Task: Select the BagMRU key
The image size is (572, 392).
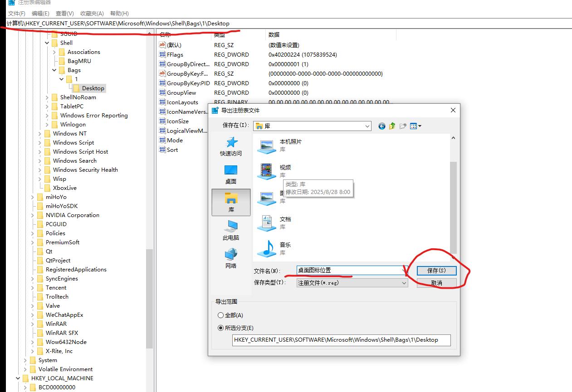Action: [79, 61]
